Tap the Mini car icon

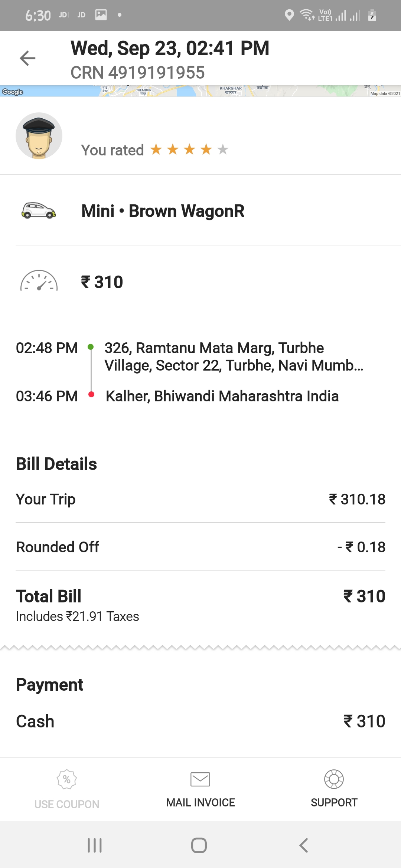[39, 211]
